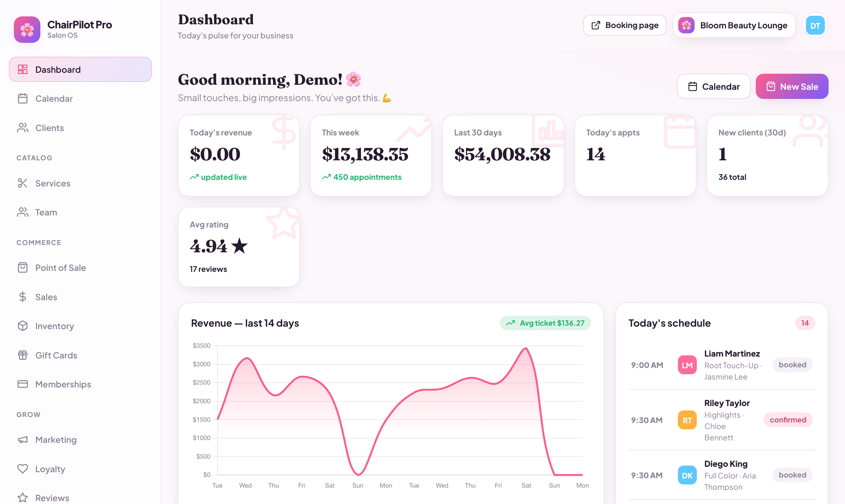Viewport: 845px width, 504px height.
Task: Select Diego King appointment name
Action: [726, 464]
